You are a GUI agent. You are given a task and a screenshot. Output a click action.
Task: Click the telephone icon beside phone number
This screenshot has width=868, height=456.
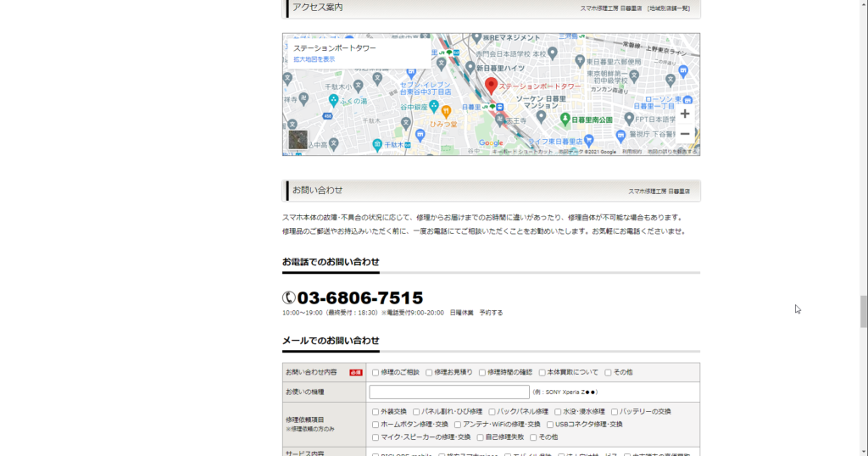click(x=288, y=298)
